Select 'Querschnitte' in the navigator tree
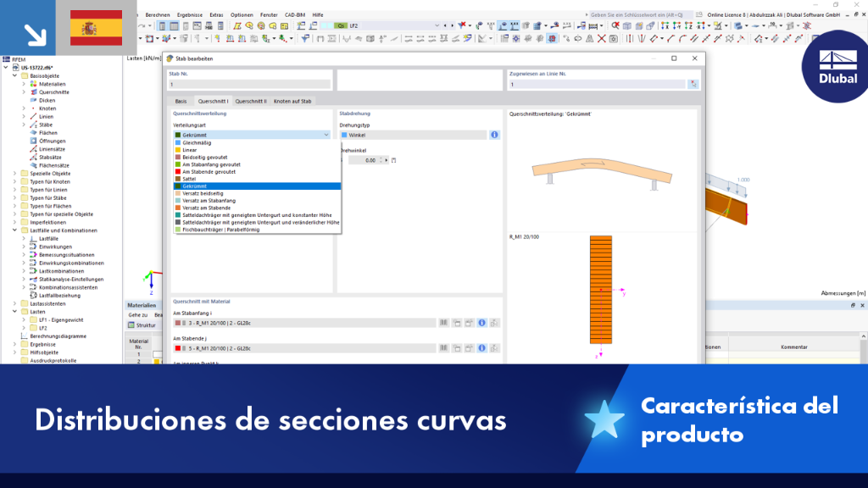Screen dimensions: 868x488 (x=53, y=92)
